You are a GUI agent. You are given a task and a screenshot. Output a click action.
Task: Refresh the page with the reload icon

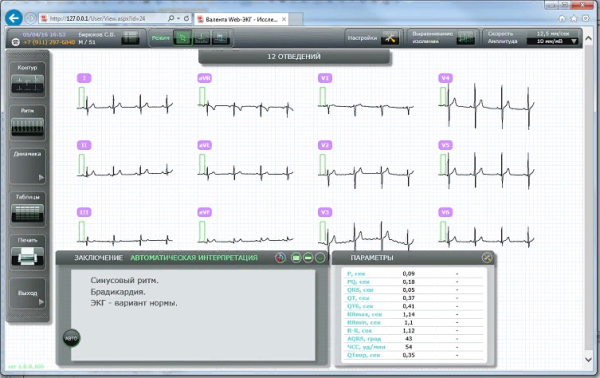click(186, 18)
